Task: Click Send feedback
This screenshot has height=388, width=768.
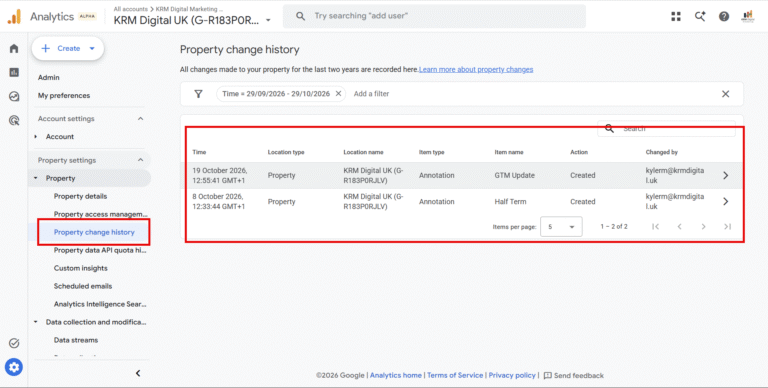Action: pos(574,376)
